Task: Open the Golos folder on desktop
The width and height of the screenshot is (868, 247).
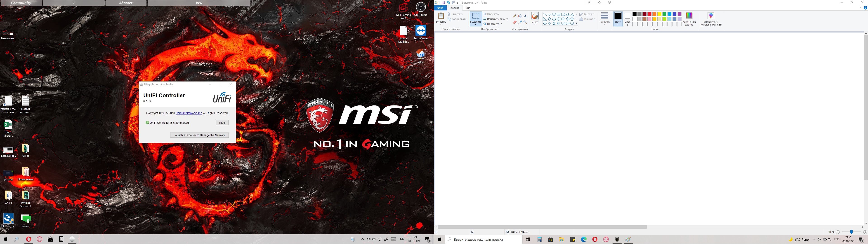Action: pyautogui.click(x=26, y=150)
